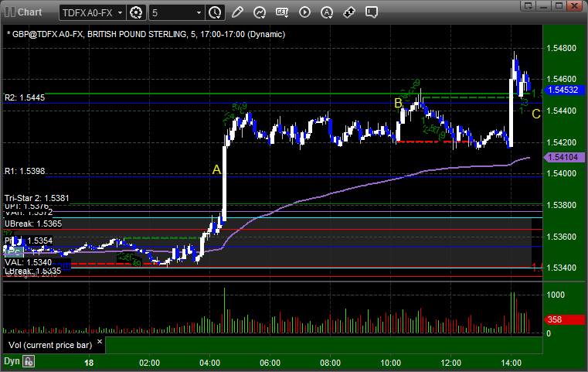Click the 1.53400 price axis label
Viewport: 588px width, 372px height.
point(562,268)
